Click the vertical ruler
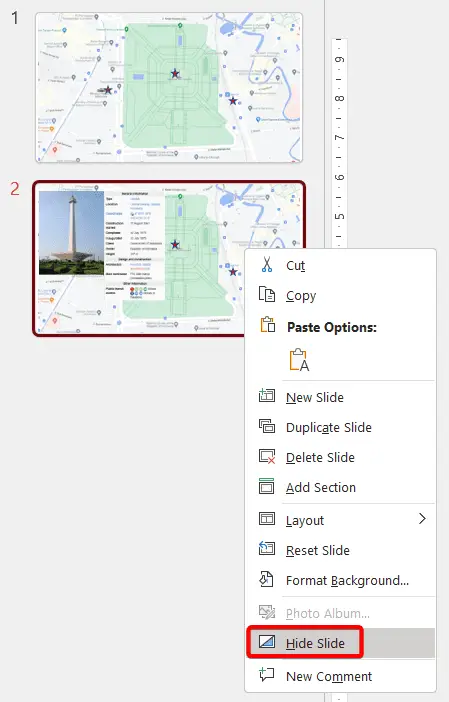This screenshot has height=702, width=449. (339, 143)
